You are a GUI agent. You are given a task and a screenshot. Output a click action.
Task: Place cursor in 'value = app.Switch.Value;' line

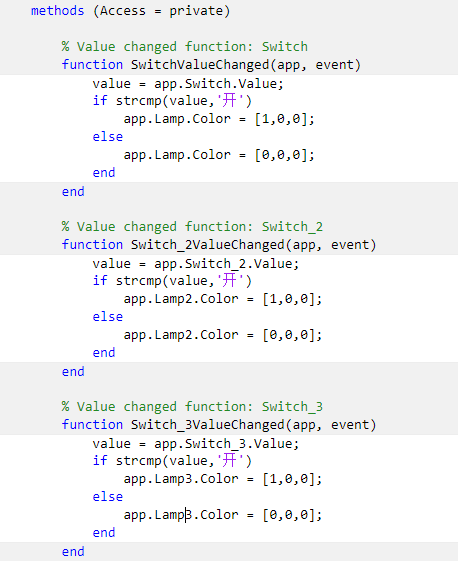pyautogui.click(x=188, y=84)
